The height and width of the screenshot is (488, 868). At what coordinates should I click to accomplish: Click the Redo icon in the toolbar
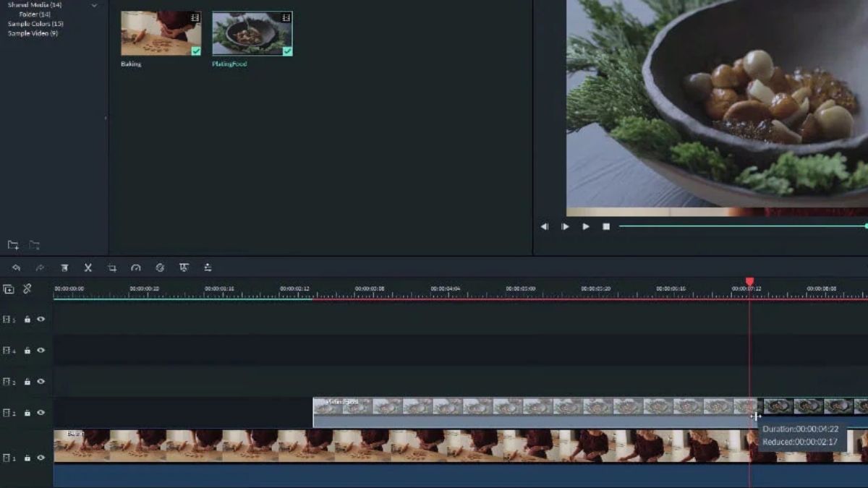41,268
